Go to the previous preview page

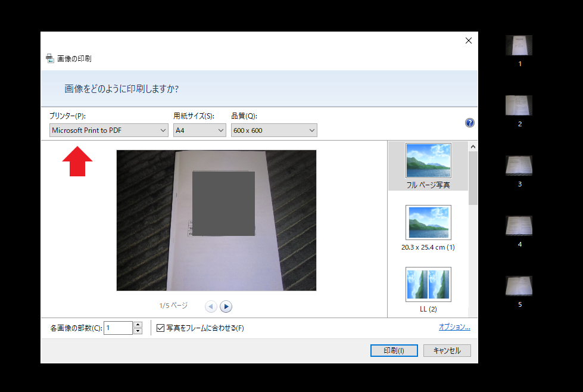[x=211, y=306]
